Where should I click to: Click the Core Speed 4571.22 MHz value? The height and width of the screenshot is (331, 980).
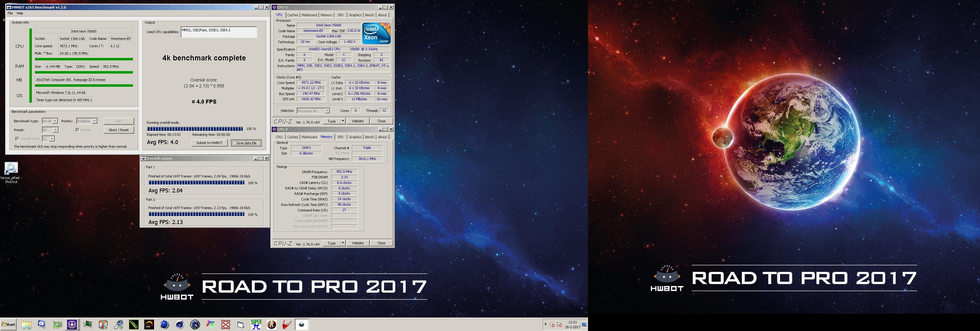[x=311, y=83]
